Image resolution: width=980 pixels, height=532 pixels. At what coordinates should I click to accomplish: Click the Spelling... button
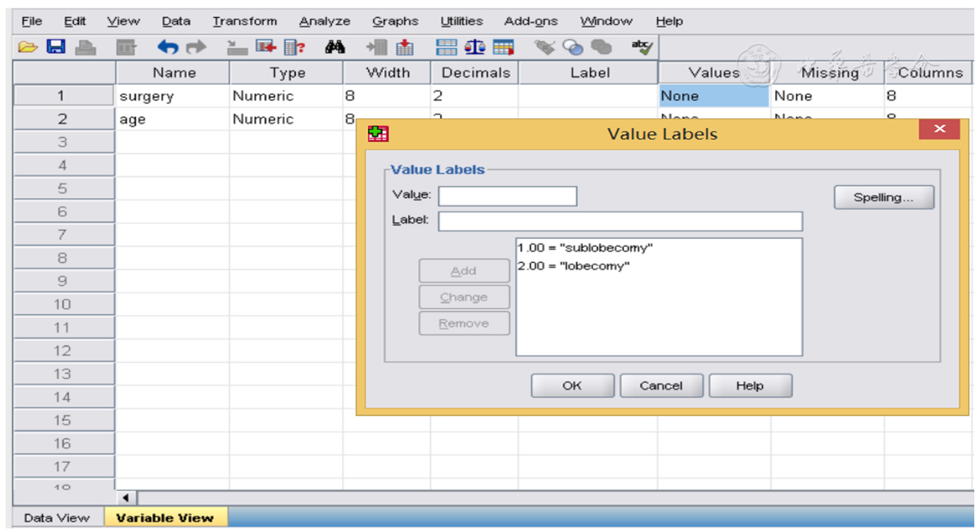[x=883, y=198]
